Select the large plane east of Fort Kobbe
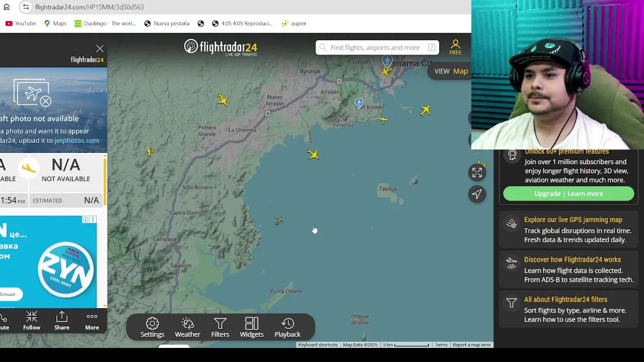The height and width of the screenshot is (362, 644). (x=425, y=110)
